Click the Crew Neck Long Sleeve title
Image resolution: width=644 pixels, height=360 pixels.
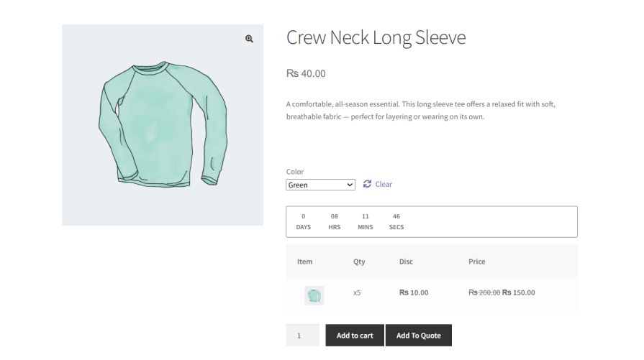376,38
